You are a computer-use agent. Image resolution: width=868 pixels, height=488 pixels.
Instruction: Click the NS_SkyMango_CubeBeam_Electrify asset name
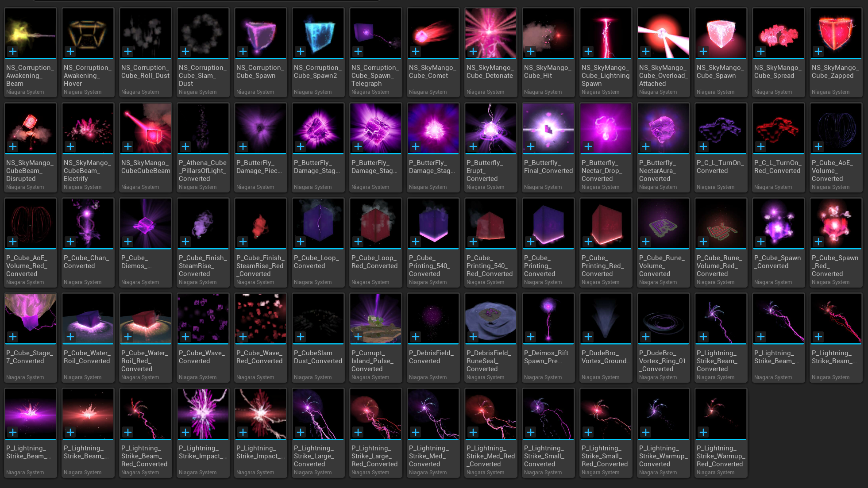pyautogui.click(x=87, y=171)
